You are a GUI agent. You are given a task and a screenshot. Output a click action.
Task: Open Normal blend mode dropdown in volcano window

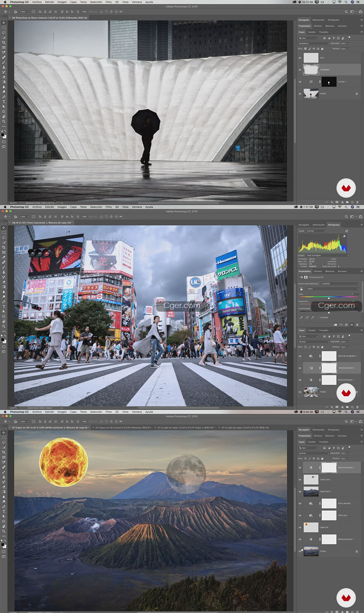click(x=314, y=453)
